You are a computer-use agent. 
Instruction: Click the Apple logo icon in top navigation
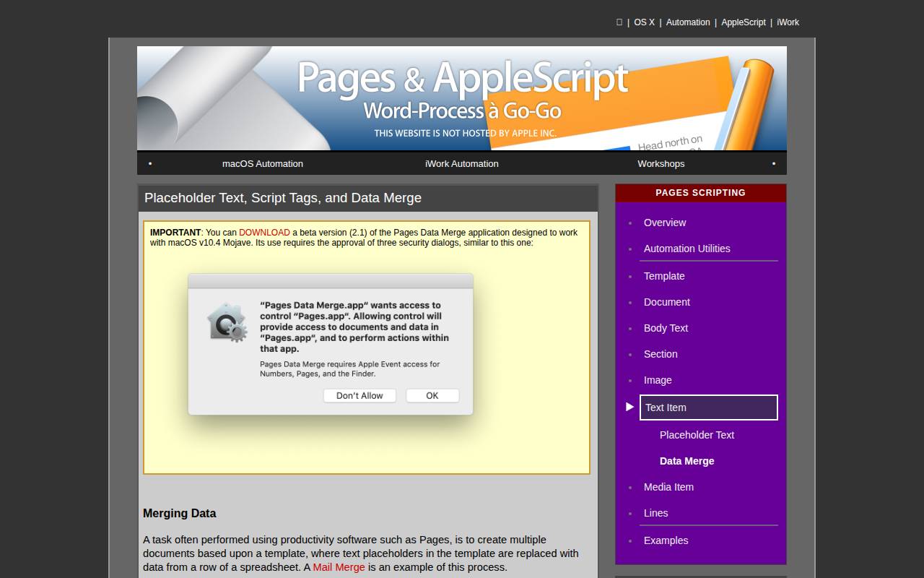[619, 22]
